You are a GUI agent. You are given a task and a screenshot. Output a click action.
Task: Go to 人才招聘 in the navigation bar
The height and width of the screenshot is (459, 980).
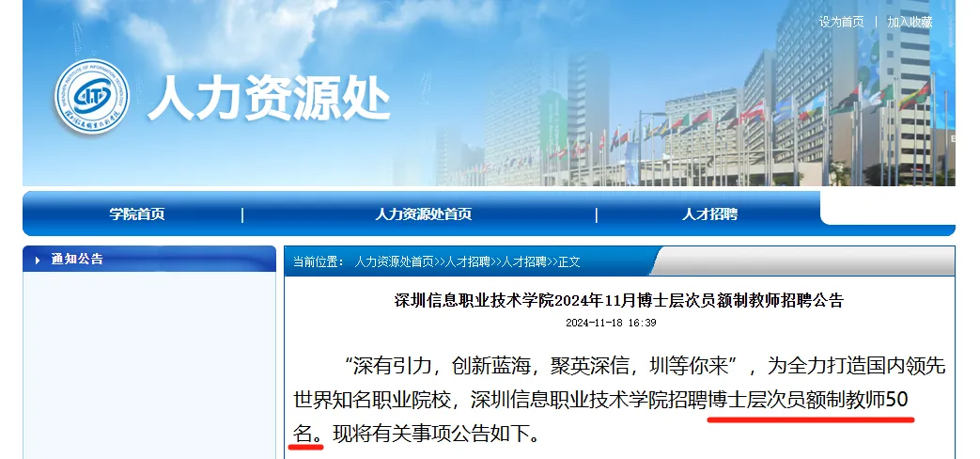709,214
